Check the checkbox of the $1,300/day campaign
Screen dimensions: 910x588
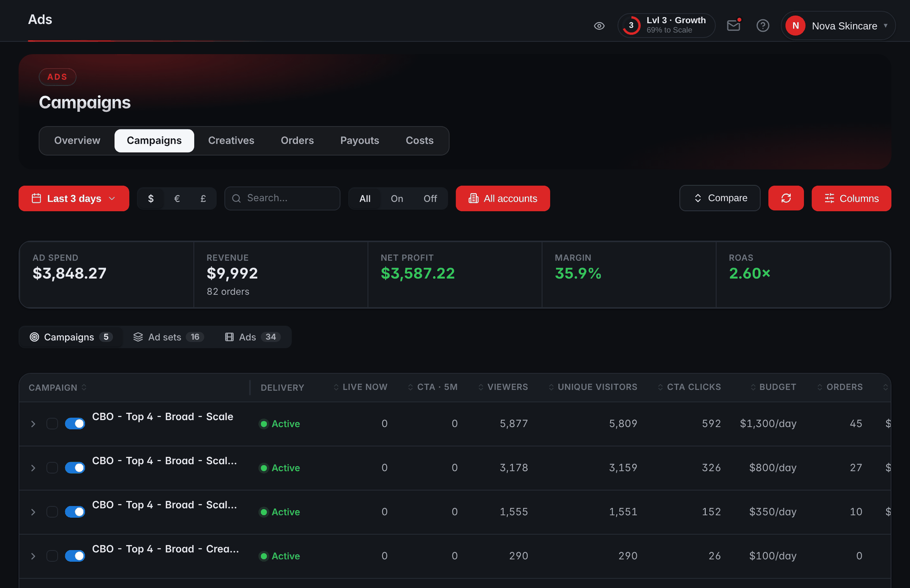click(52, 424)
